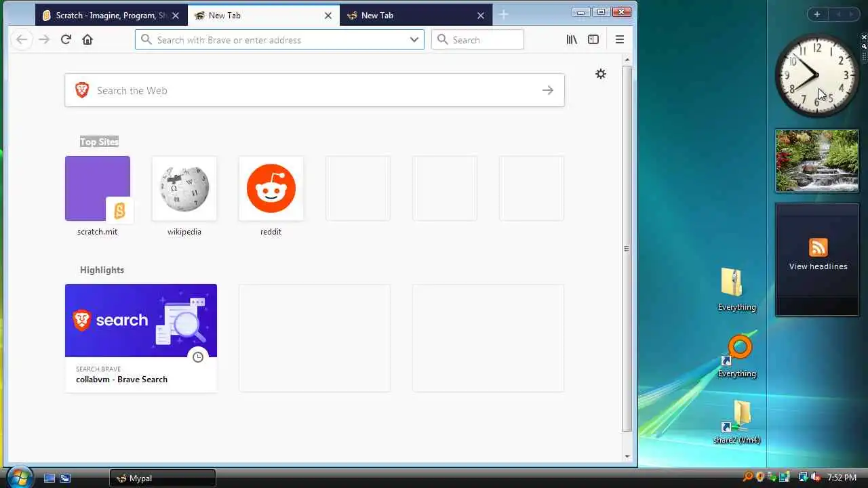The height and width of the screenshot is (488, 868).
Task: Click the magnifier icon in toolbar search box
Action: coord(443,40)
